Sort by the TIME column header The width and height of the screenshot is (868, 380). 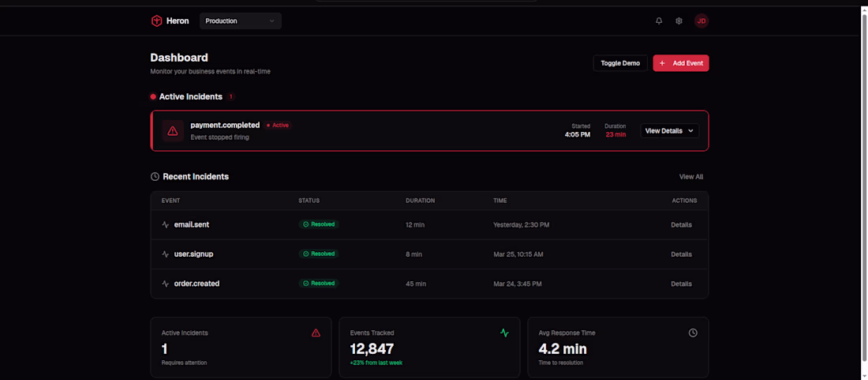499,201
